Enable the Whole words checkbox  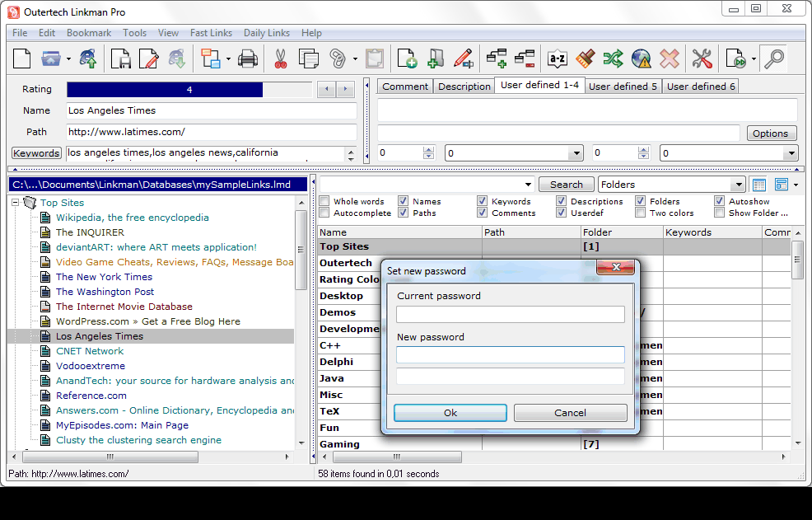(x=324, y=201)
